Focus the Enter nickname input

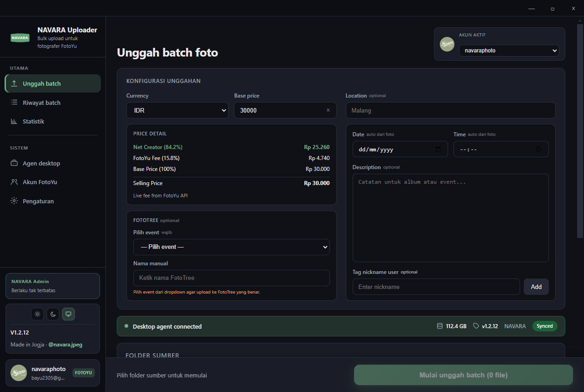[x=436, y=287]
